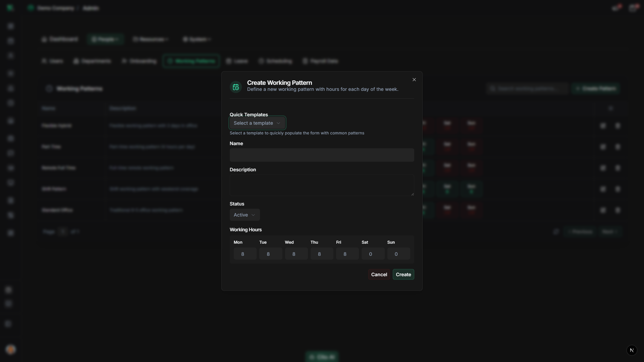Viewport: 644px width, 362px height.
Task: Click the refresh icon next to the pagination controls
Action: pyautogui.click(x=556, y=231)
